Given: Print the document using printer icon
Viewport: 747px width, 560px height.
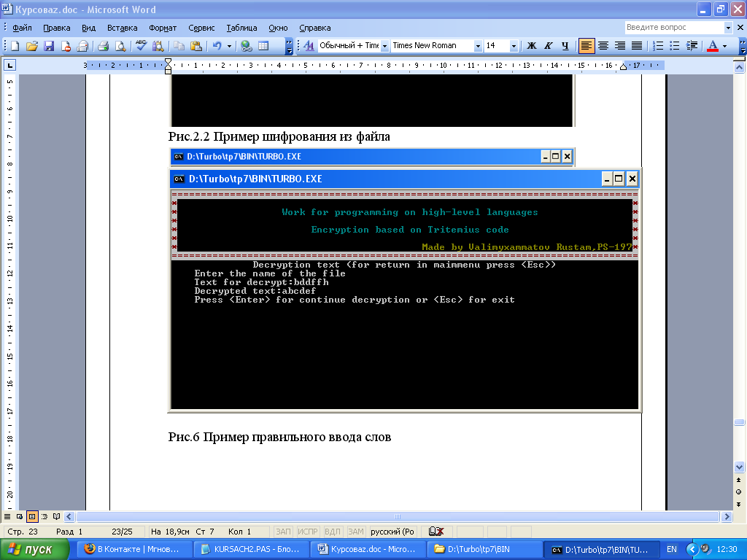Looking at the screenshot, I should [103, 46].
